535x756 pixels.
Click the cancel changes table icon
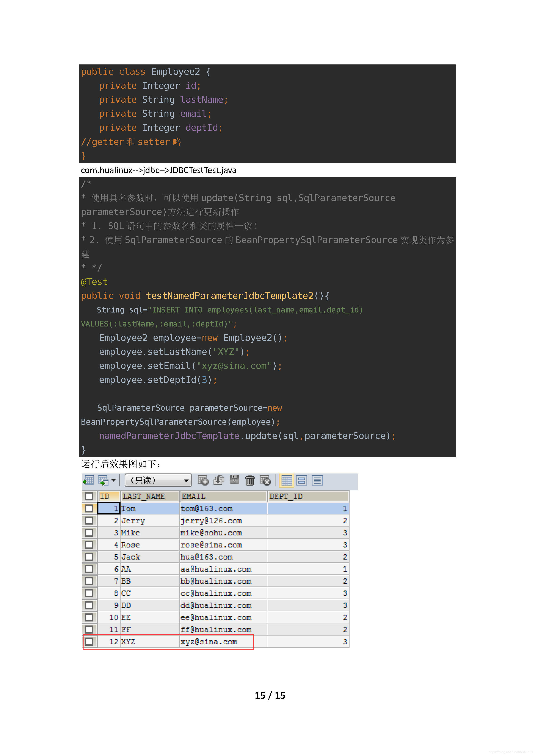(x=265, y=480)
